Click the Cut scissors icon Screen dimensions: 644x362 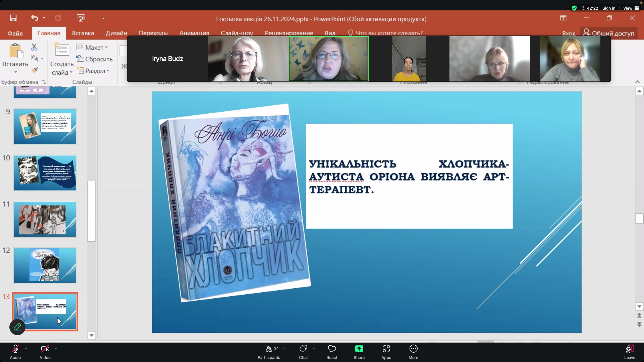[34, 47]
